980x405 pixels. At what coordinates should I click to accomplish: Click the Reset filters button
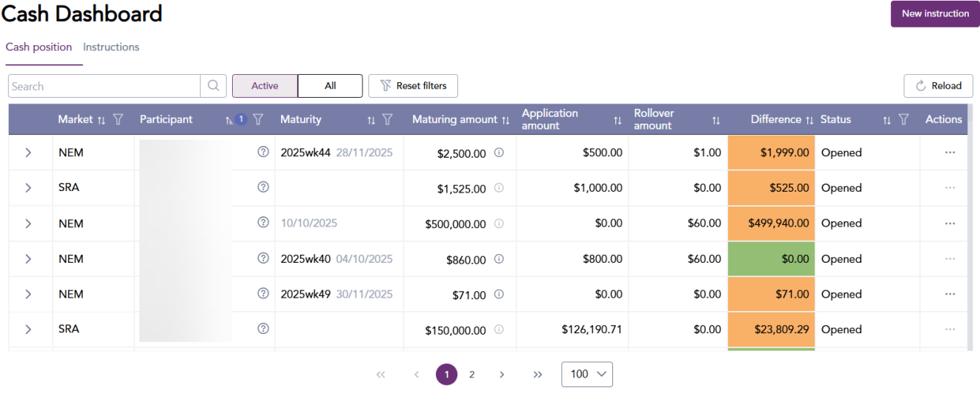coord(413,86)
